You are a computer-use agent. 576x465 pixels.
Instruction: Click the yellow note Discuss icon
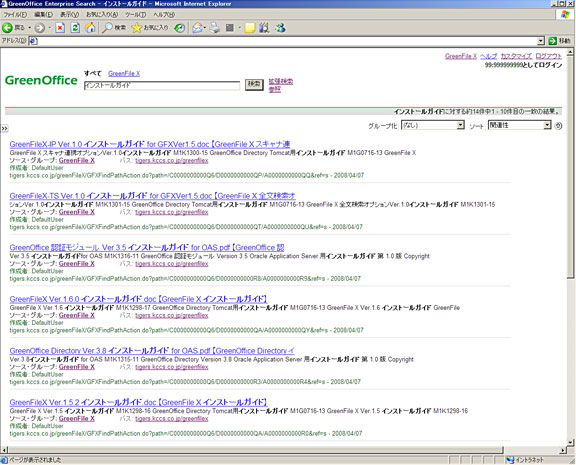click(x=250, y=28)
